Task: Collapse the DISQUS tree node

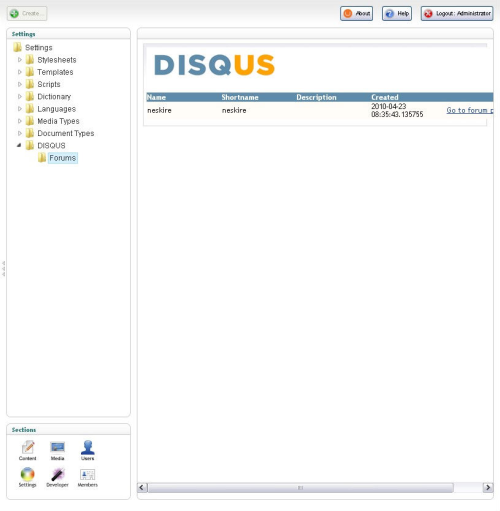Action: [19, 145]
